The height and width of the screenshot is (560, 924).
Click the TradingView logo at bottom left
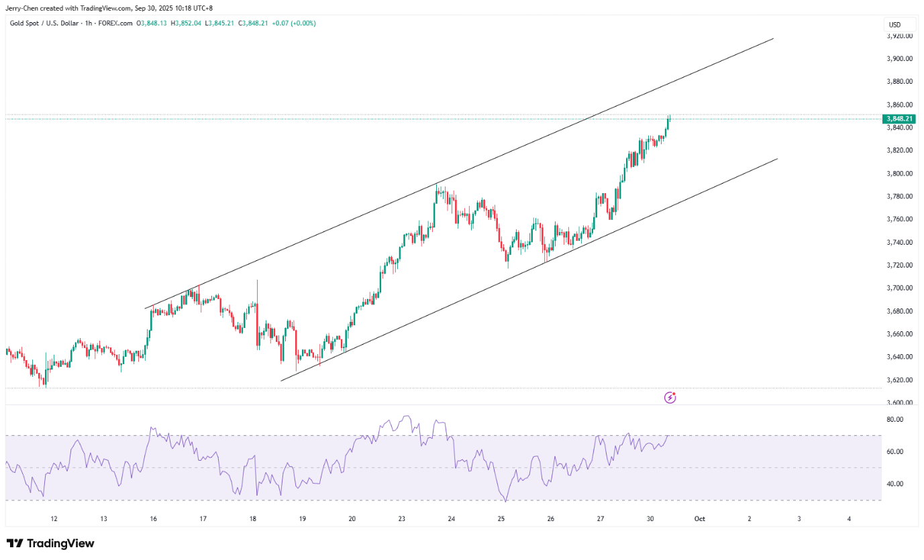point(50,543)
